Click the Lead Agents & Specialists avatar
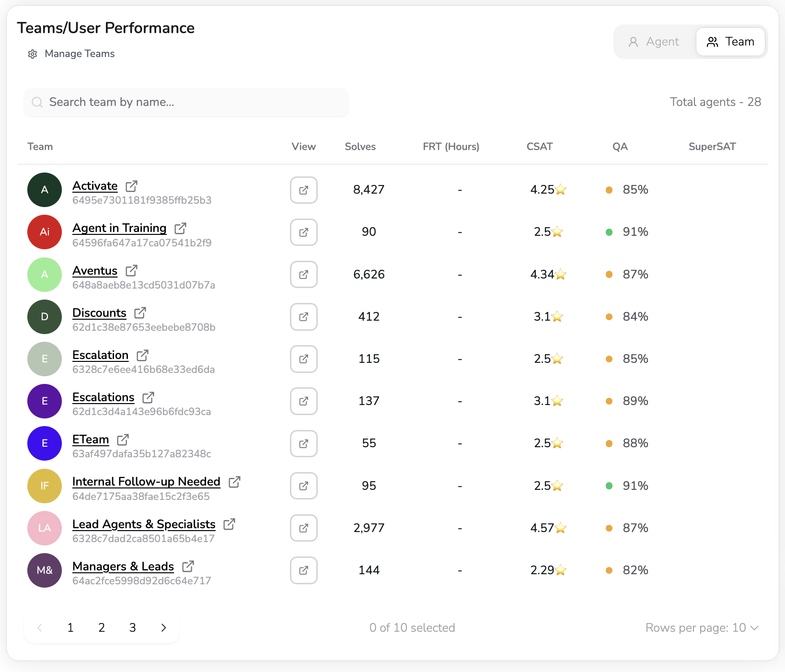Image resolution: width=785 pixels, height=672 pixels. (45, 528)
